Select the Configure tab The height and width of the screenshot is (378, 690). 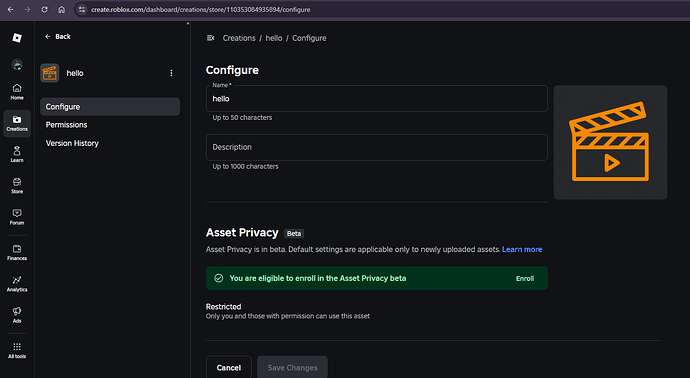[x=110, y=106]
